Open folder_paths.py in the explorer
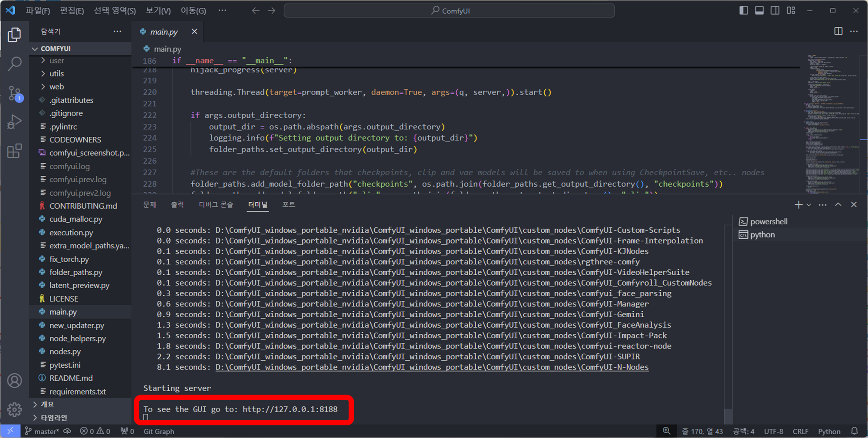 tap(80, 272)
